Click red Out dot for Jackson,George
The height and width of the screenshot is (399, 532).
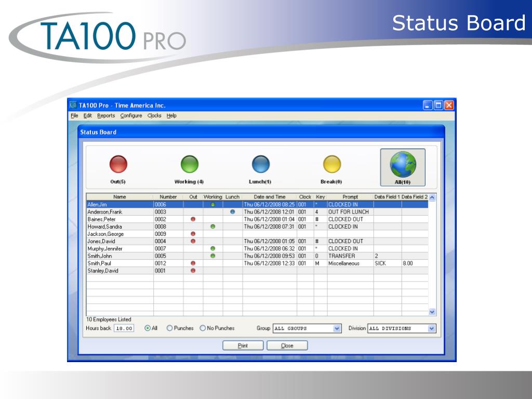tap(193, 234)
